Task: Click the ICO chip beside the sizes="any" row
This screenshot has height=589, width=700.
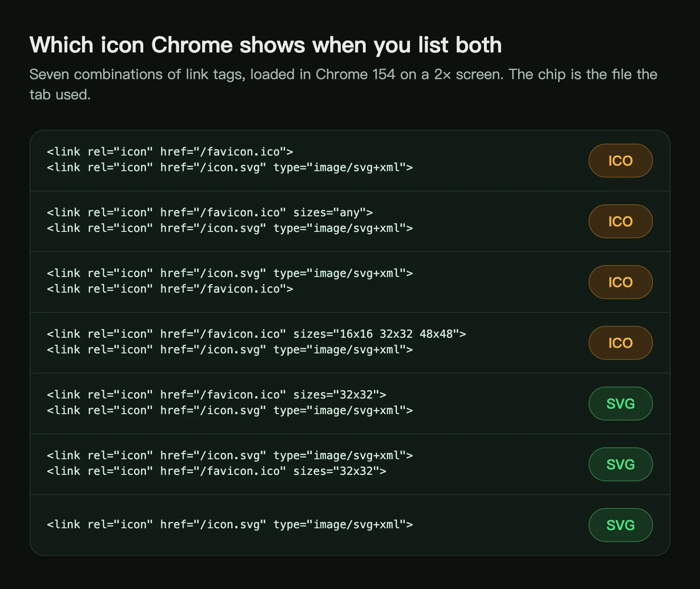Action: (620, 221)
